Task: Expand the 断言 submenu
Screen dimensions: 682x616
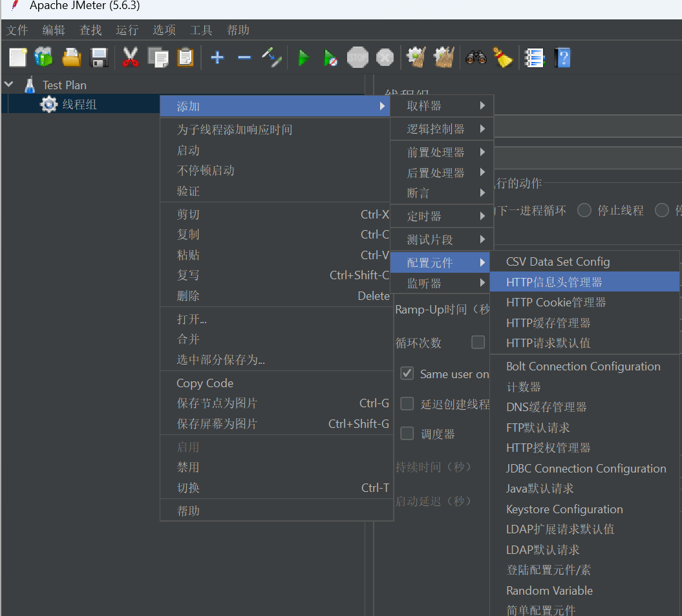Action: pos(442,193)
